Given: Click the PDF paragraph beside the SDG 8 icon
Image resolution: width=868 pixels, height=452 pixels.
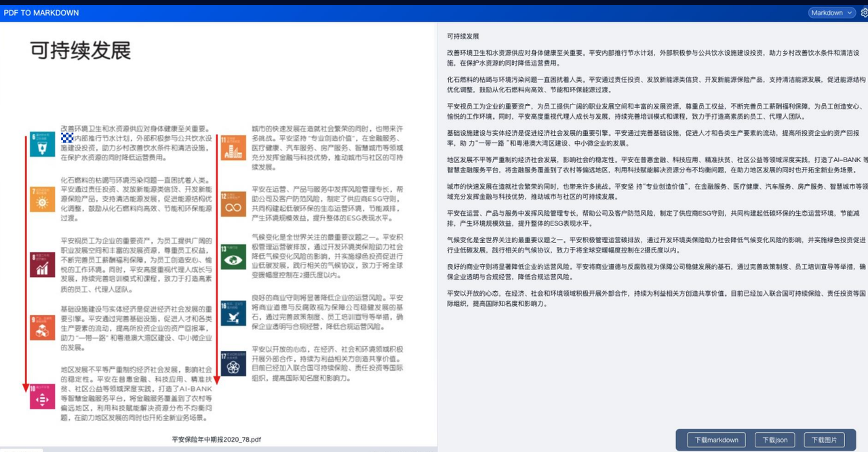Looking at the screenshot, I should pyautogui.click(x=136, y=265).
